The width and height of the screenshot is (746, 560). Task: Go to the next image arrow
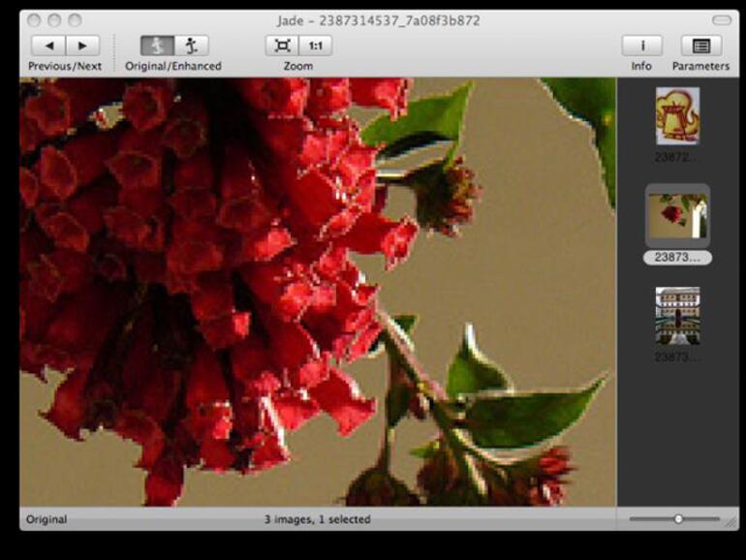tap(82, 46)
